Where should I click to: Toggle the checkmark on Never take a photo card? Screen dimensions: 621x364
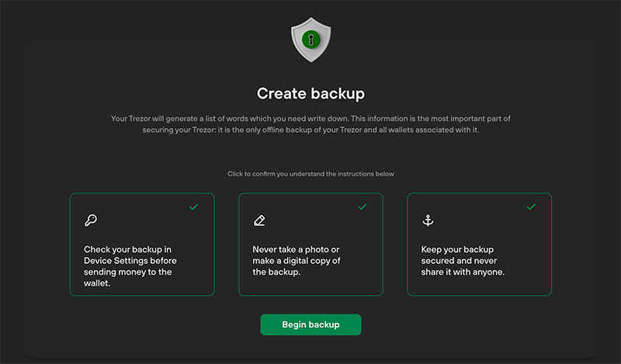click(363, 206)
